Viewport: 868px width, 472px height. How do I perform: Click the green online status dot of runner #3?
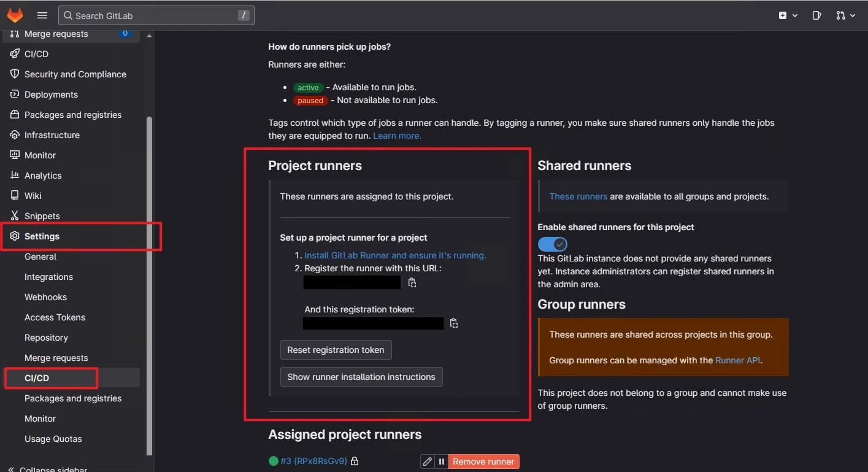click(274, 461)
